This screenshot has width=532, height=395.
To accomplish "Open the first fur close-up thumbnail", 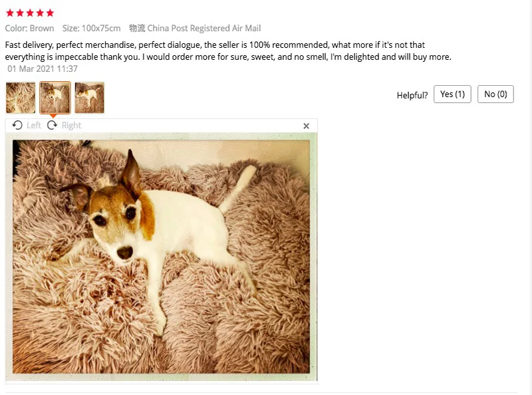I will point(21,97).
